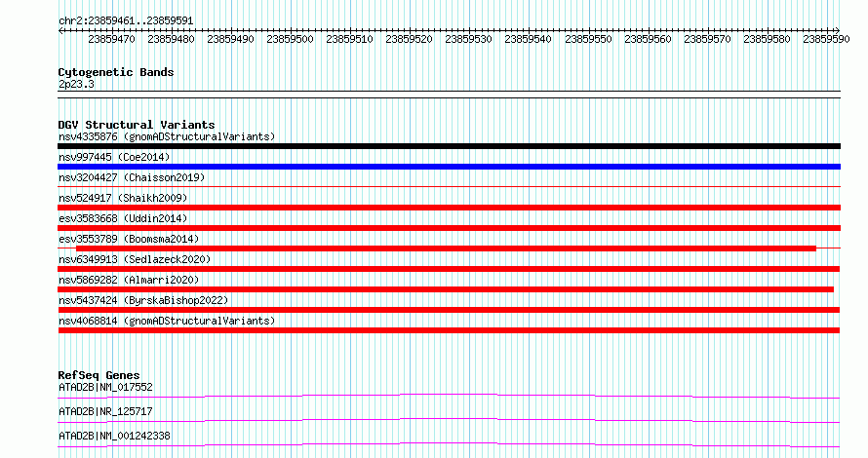Click ruler position 23859540
The width and height of the screenshot is (868, 458).
[528, 39]
